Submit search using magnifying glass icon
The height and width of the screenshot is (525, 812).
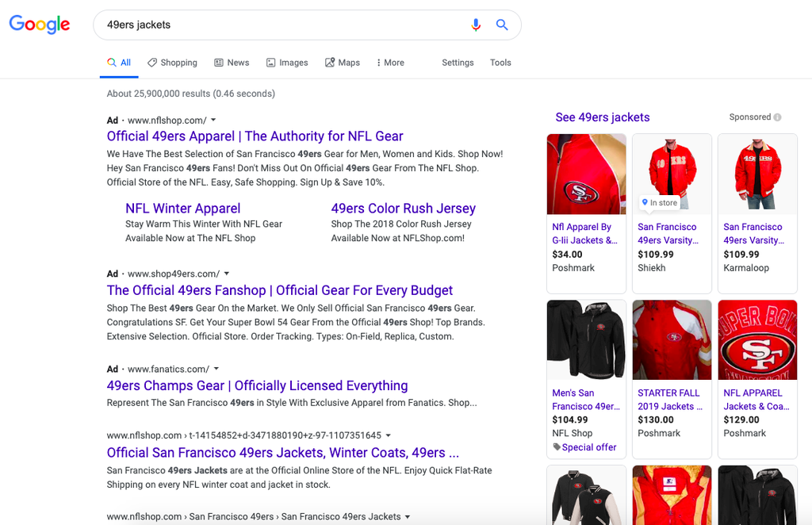tap(502, 25)
